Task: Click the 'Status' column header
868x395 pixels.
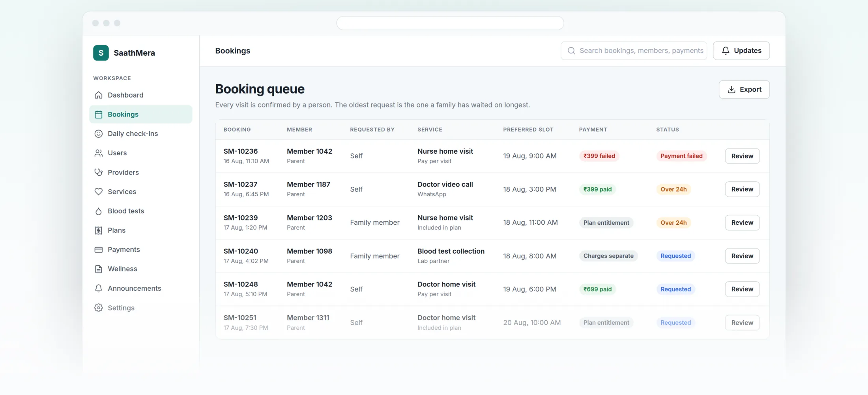Action: 668,130
